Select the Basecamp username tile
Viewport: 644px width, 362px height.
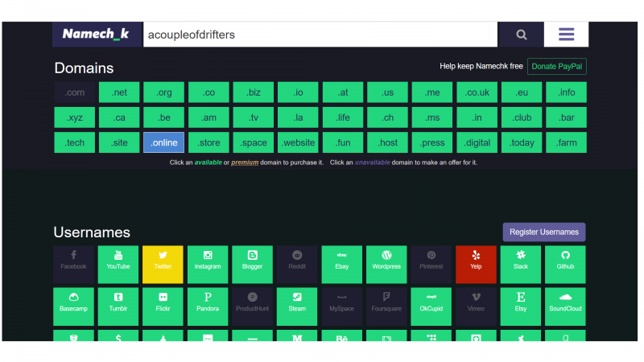coord(73,306)
